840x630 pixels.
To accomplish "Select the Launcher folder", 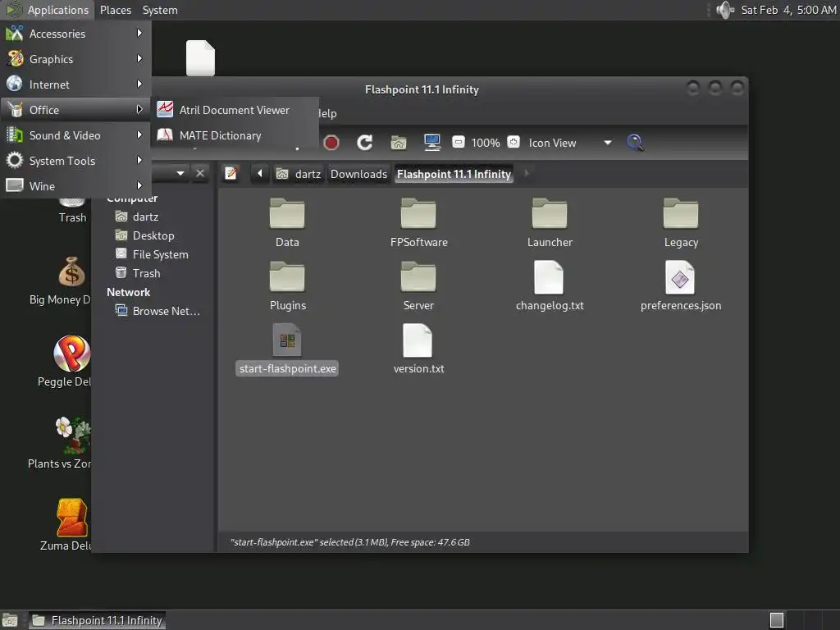I will [x=550, y=223].
